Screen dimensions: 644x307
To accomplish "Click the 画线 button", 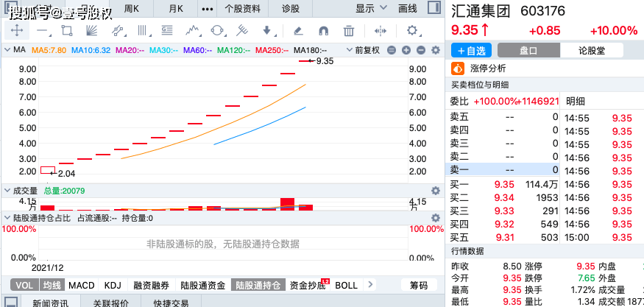I will click(x=408, y=8).
